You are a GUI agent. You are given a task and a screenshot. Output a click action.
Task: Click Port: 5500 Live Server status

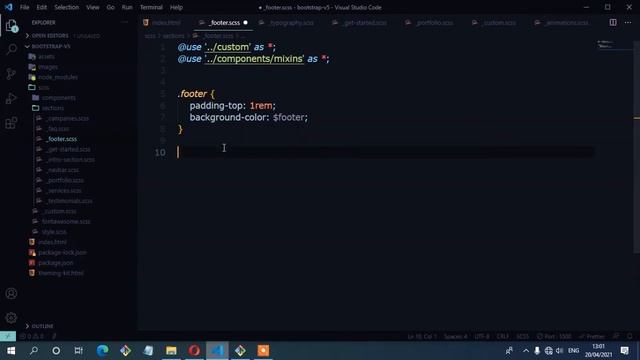pos(554,336)
